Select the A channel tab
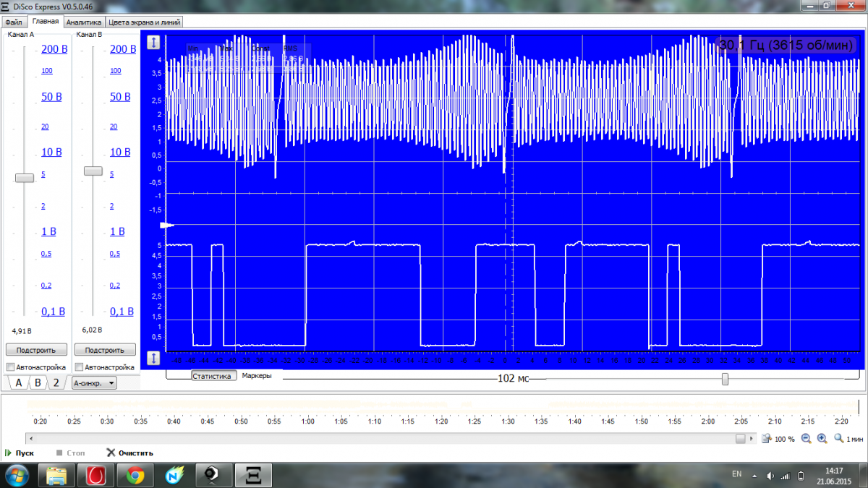Screen dimensions: 868x488 [x=18, y=383]
